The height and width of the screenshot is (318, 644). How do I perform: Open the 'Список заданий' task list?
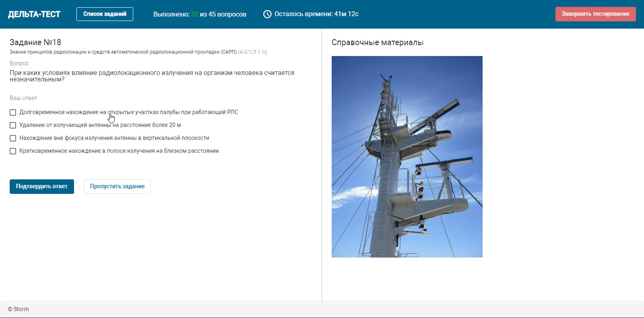105,14
